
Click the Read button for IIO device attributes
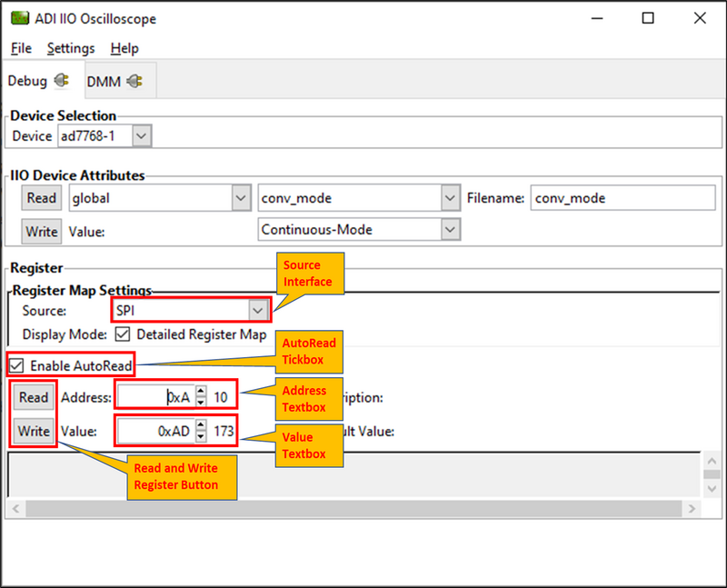point(40,197)
